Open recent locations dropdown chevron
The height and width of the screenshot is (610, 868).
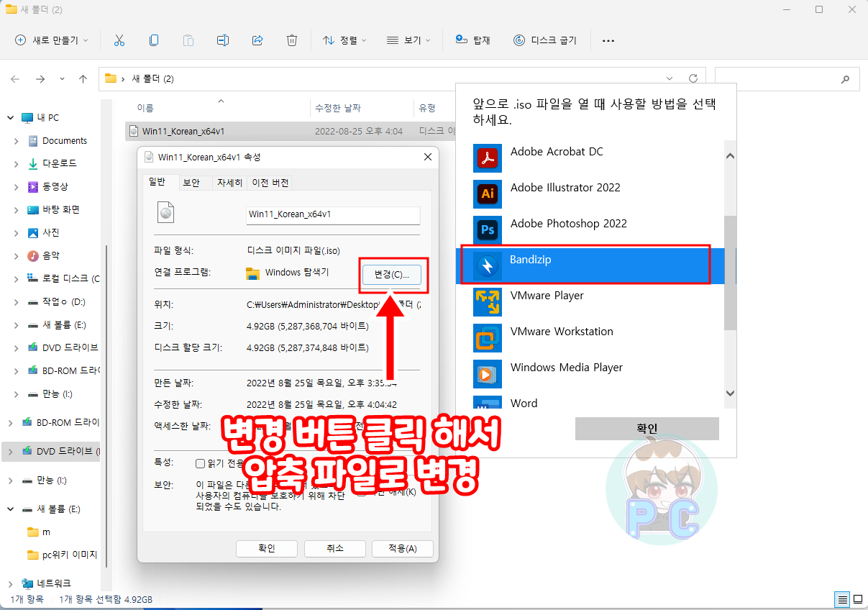pos(62,78)
